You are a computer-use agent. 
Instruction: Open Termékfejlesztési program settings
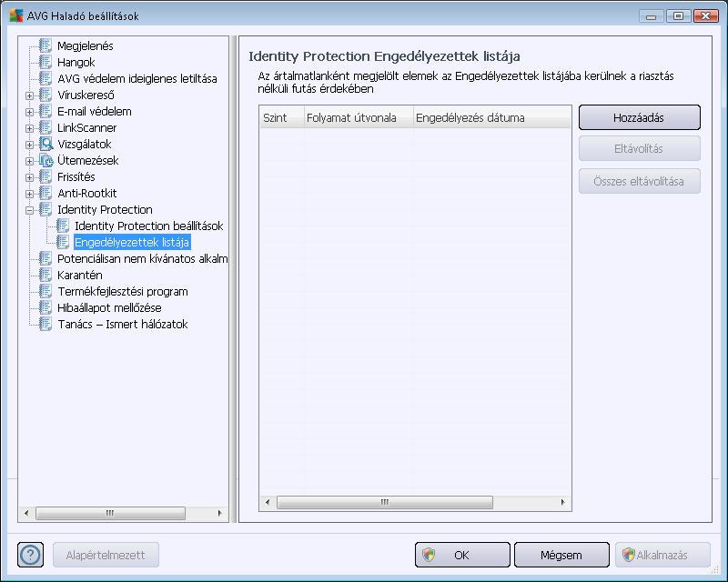[x=123, y=292]
